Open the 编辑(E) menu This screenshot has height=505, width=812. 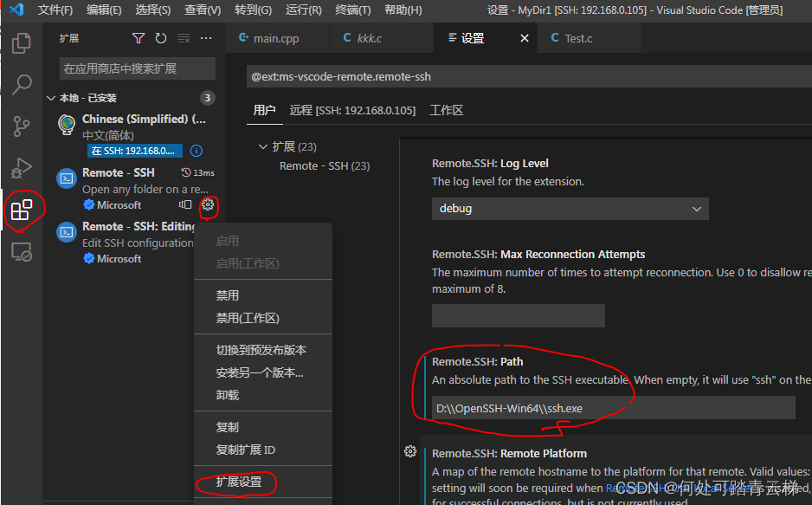tap(104, 10)
